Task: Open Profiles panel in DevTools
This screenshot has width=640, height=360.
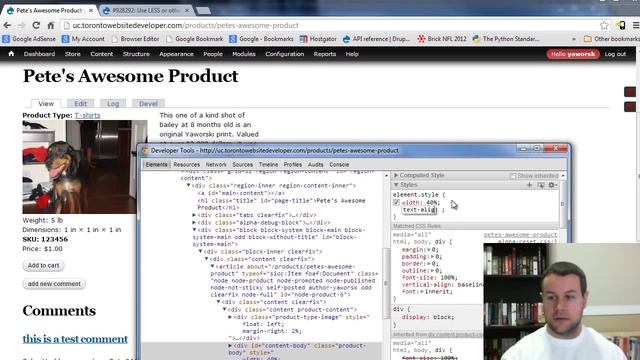Action: tap(293, 164)
